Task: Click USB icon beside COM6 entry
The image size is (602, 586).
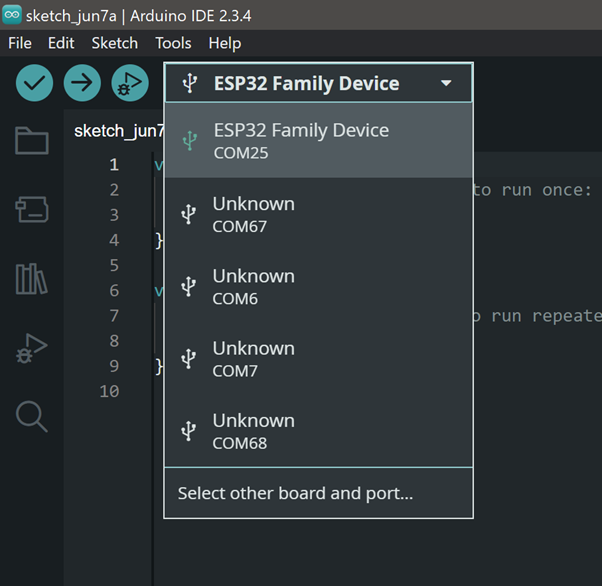Action: click(189, 286)
